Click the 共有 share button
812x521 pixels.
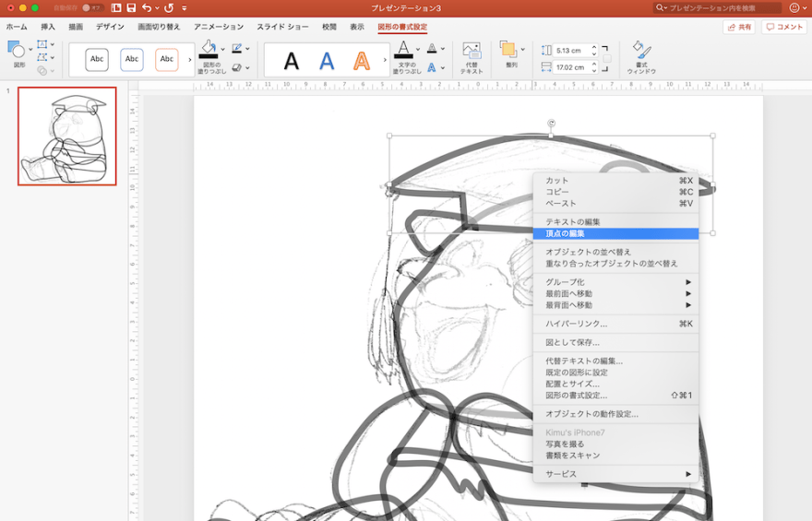pyautogui.click(x=739, y=28)
